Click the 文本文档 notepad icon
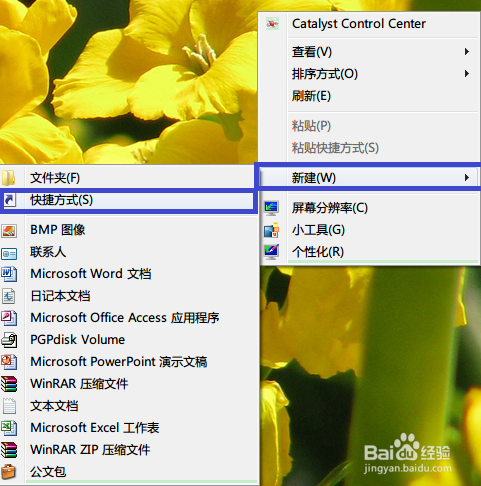The height and width of the screenshot is (486, 481). (x=9, y=406)
